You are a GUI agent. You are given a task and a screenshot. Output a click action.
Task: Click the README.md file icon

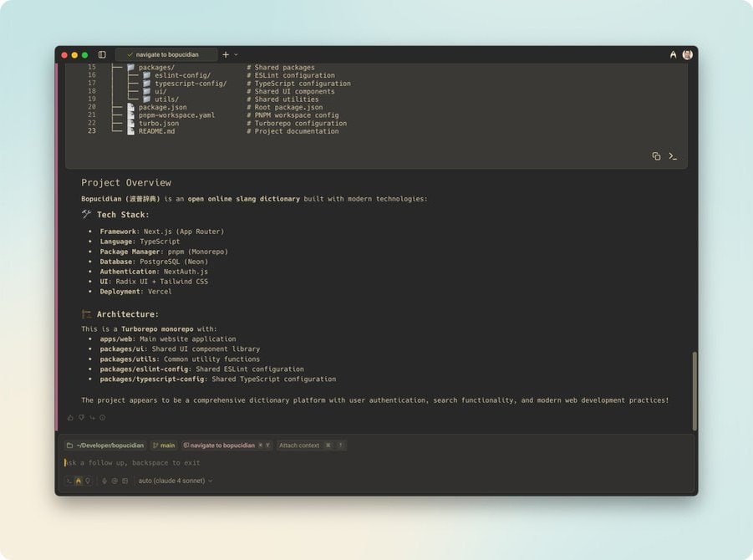[x=130, y=131]
